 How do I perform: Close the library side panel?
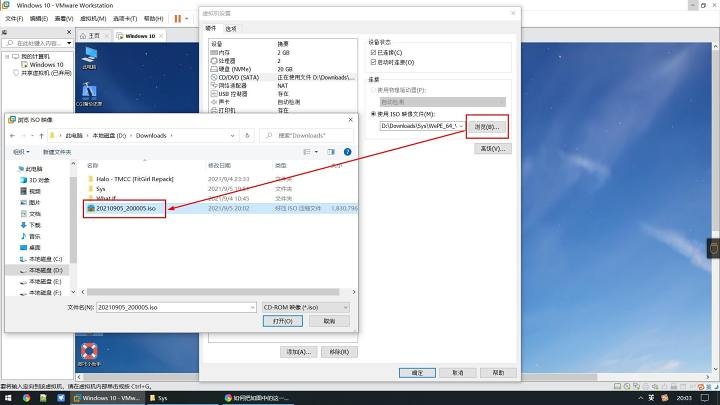(x=69, y=32)
